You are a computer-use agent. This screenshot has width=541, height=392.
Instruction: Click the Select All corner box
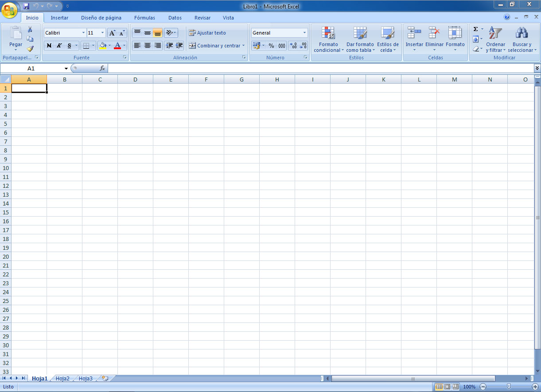(x=6, y=79)
